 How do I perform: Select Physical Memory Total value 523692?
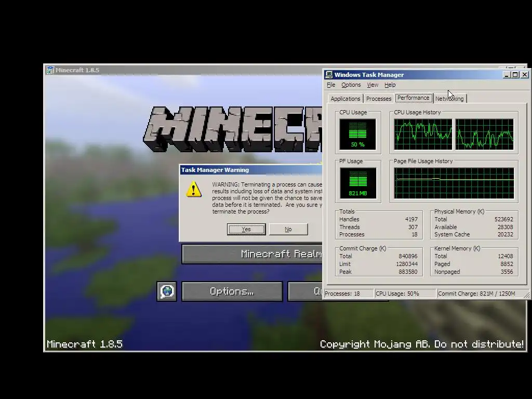coord(504,220)
